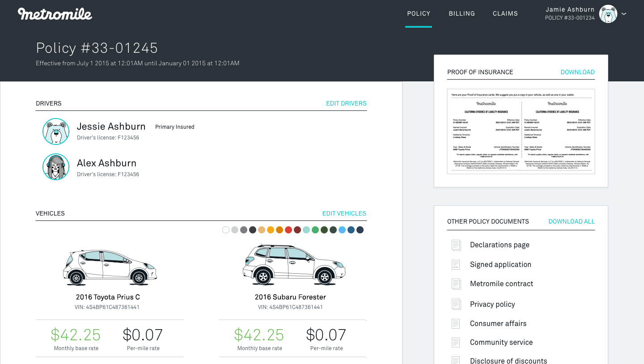
Task: Click driver's license text under Alex Ashburn
Action: pos(108,174)
